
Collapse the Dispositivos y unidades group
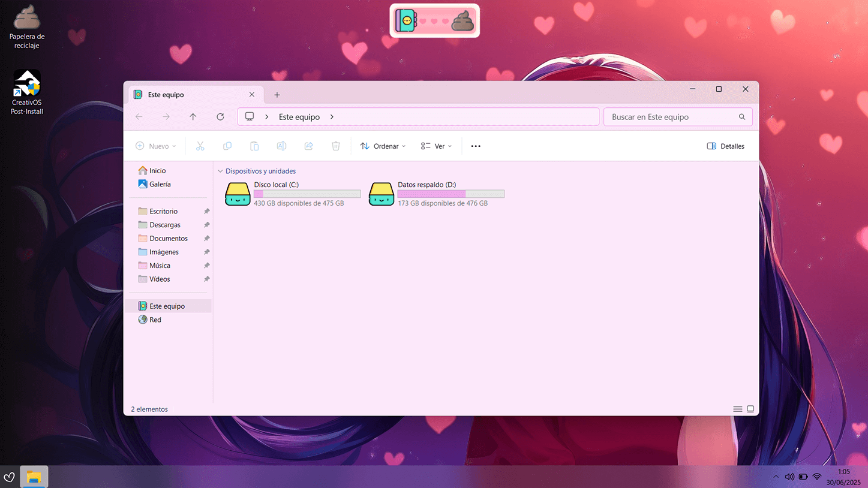pos(220,171)
